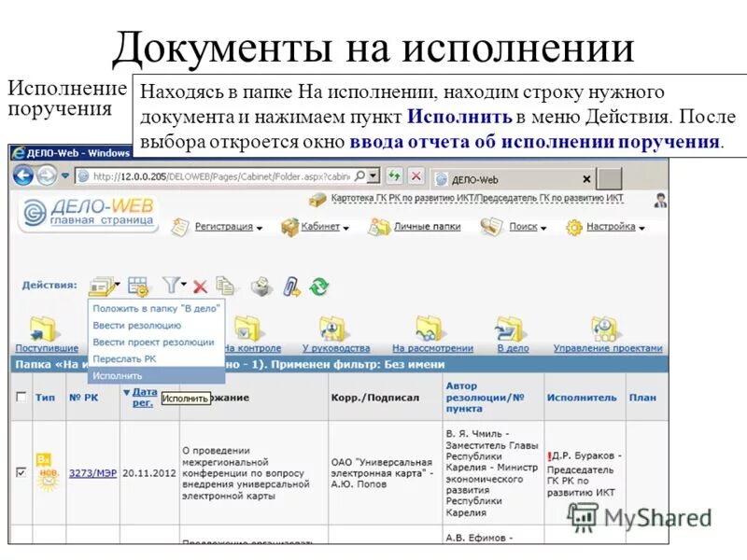Click the address bar URL field

221,176
